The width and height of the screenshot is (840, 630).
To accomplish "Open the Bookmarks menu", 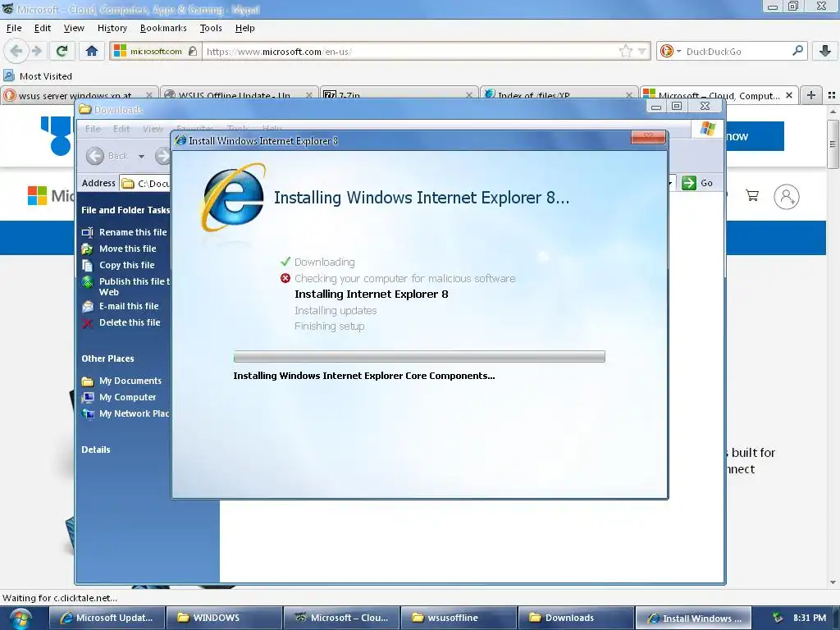I will [x=163, y=28].
